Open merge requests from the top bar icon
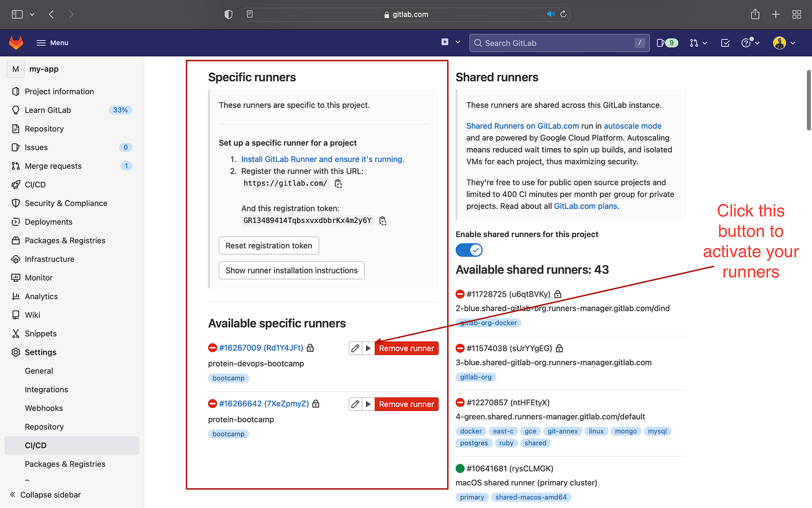The image size is (812, 508). (694, 42)
